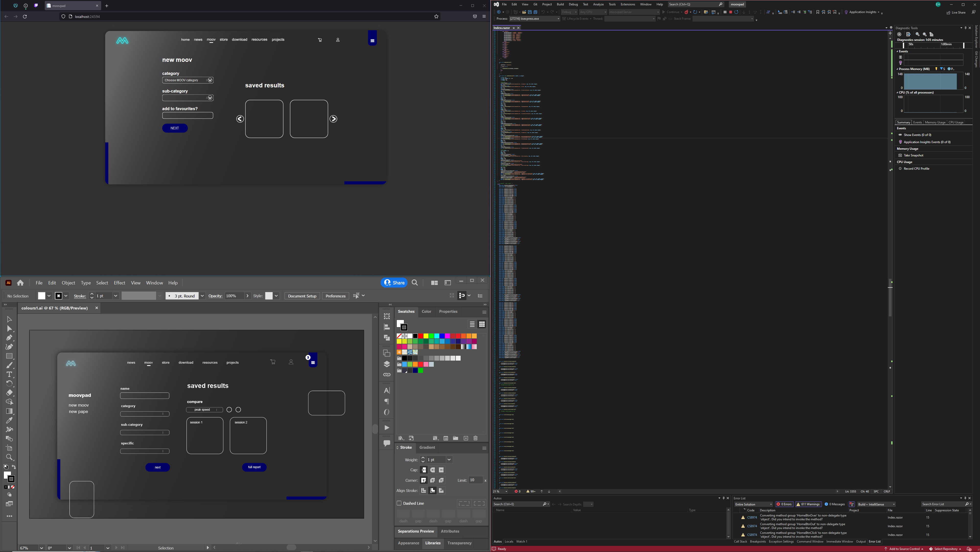Viewport: 980px width, 552px height.
Task: Open the Layers panel icon in Illustrator dock
Action: 387,364
